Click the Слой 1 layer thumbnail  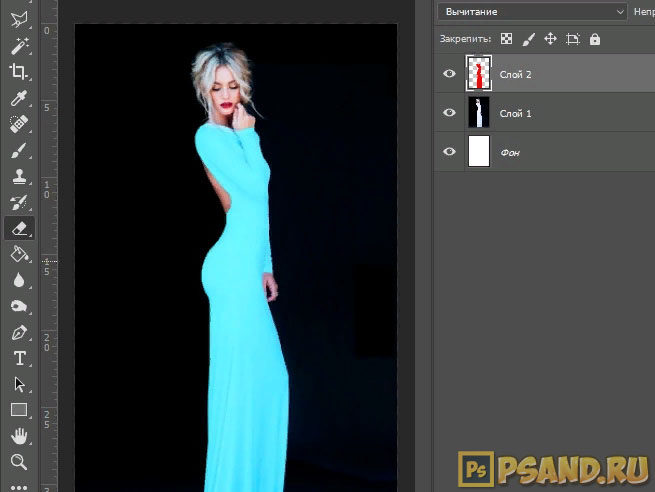point(479,112)
